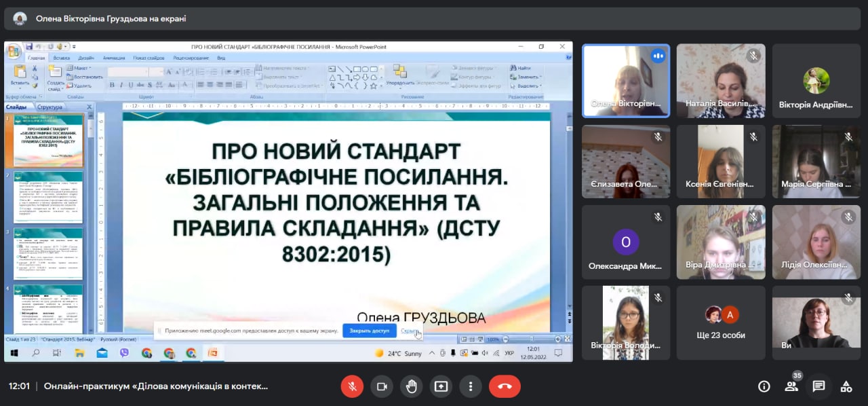The height and width of the screenshot is (406, 868).
Task: Click Ще 23 особи tile
Action: (x=721, y=321)
